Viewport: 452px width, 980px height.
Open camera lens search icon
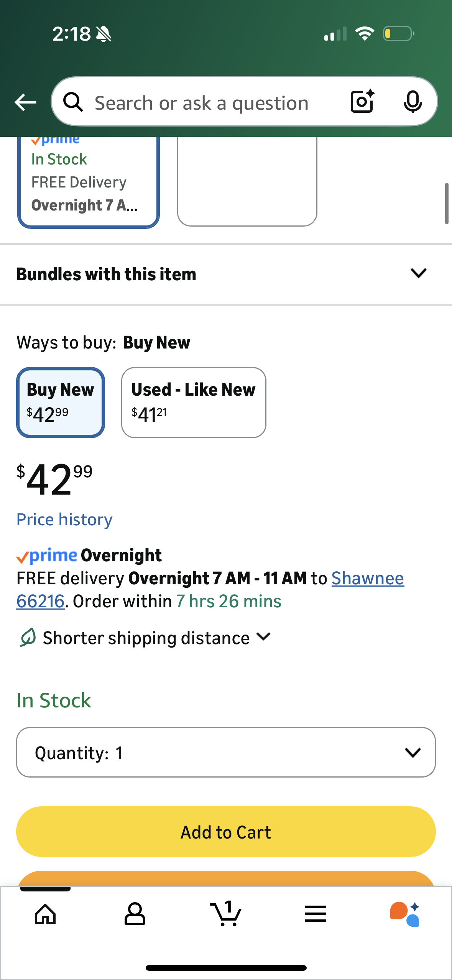point(362,102)
